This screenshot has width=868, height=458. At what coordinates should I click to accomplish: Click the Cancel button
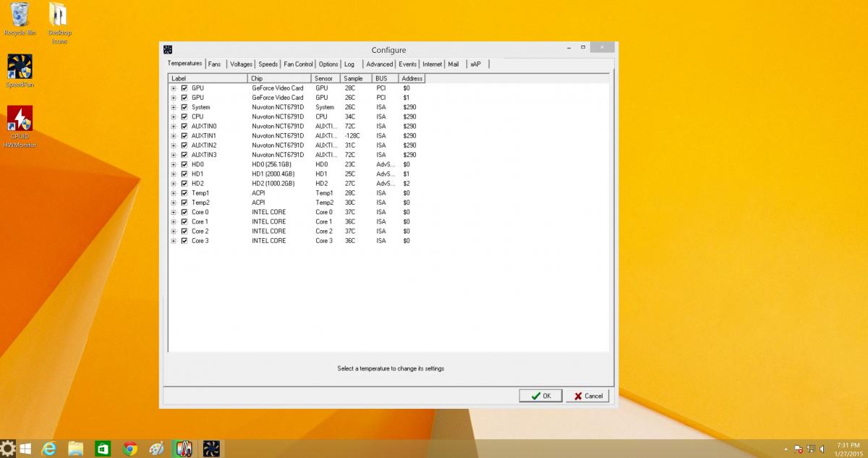pos(587,396)
